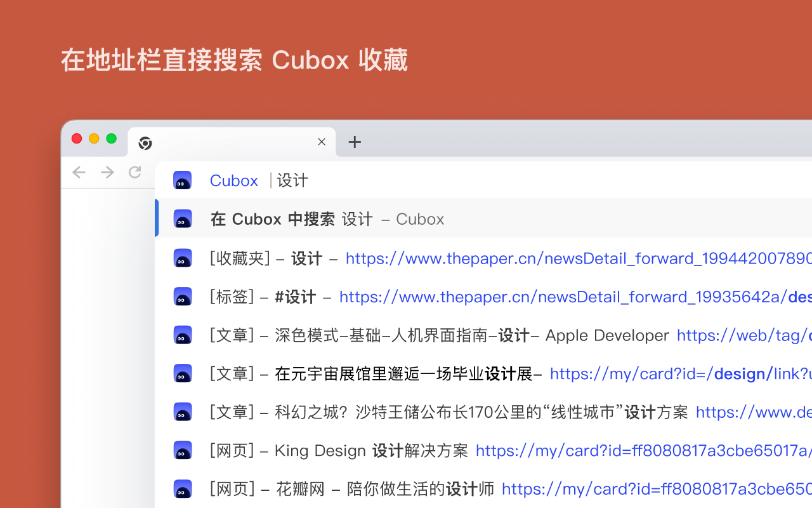Open the card link in the 花瓣网 row

pos(657,490)
